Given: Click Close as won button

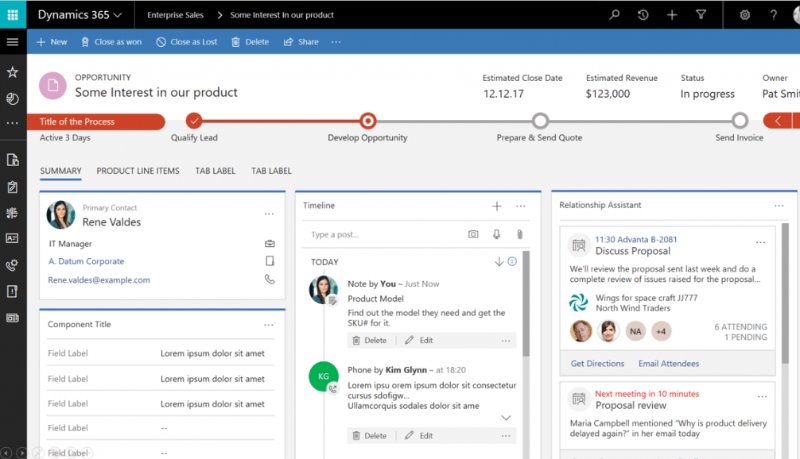Looking at the screenshot, I should coord(112,42).
